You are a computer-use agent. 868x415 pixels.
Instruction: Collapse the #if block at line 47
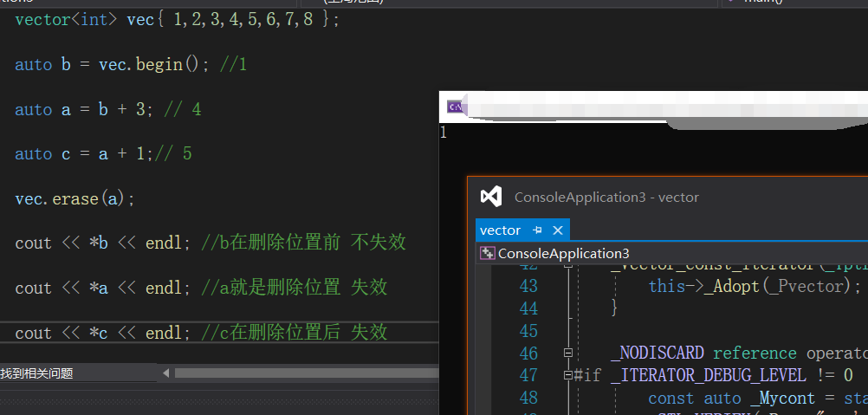tap(568, 375)
